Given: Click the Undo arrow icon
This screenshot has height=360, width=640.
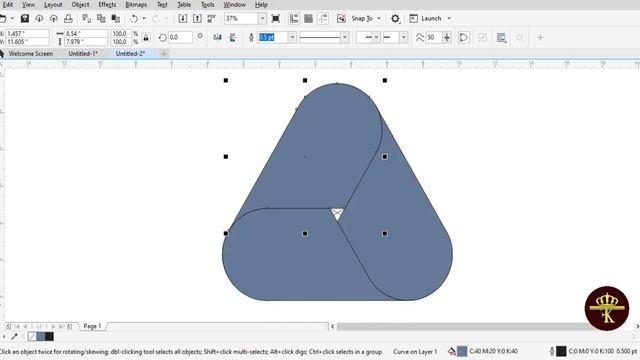Looking at the screenshot, I should [x=134, y=18].
